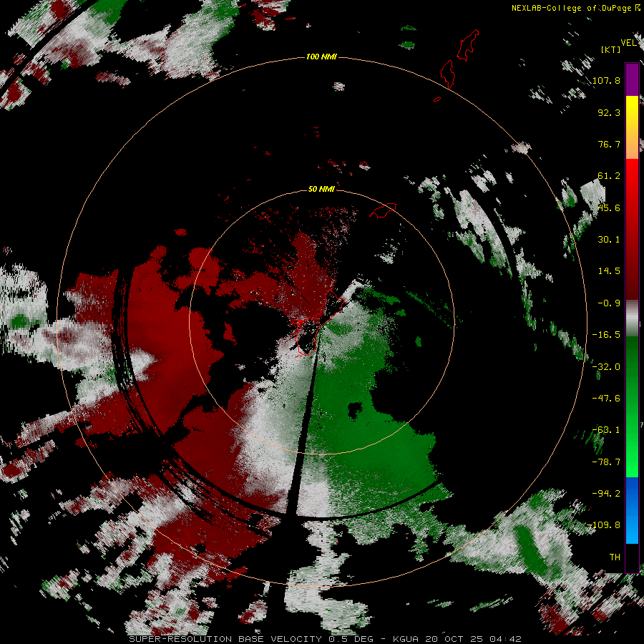Click the 14.5 legend value

[609, 271]
